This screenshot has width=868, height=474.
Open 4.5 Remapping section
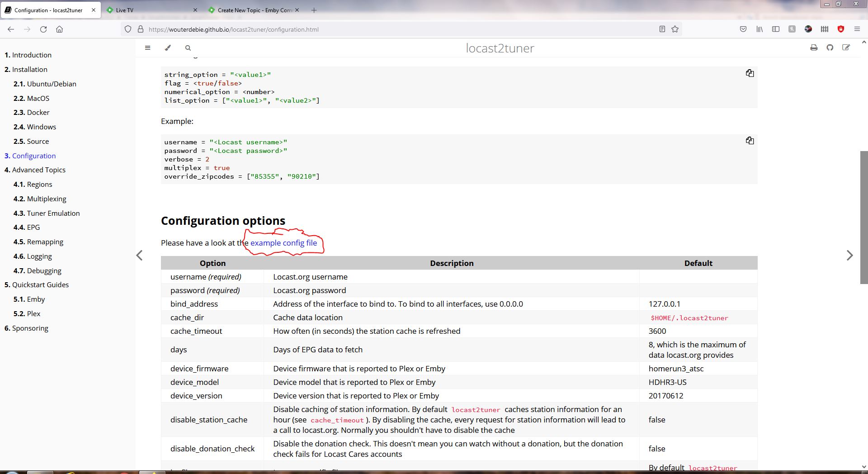pos(38,242)
